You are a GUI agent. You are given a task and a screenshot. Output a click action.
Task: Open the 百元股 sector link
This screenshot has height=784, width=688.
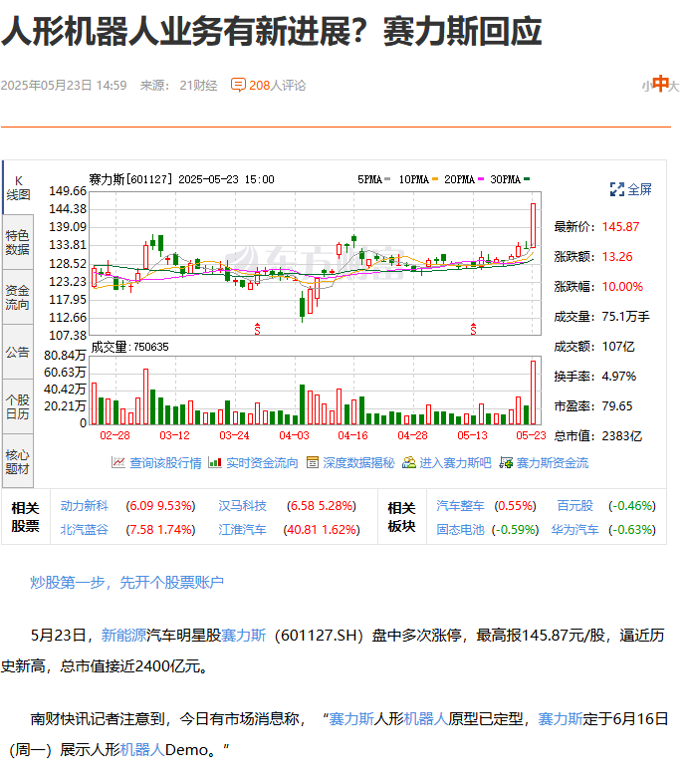[x=575, y=506]
